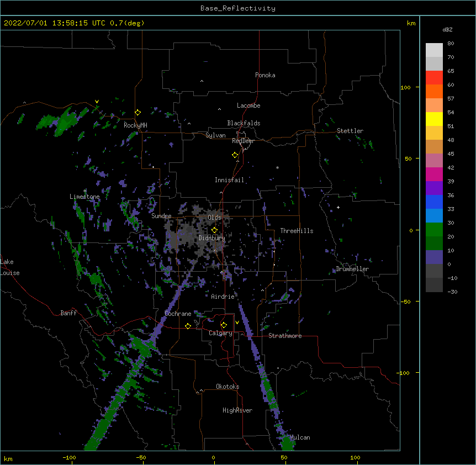Click the RedDeer city label
This screenshot has width=476, height=465.
click(243, 141)
